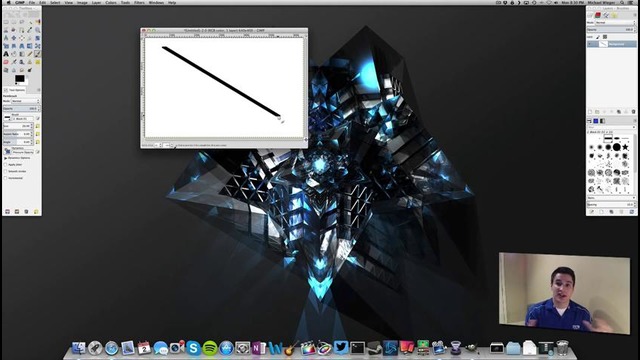Select the Flip tool

click(30, 46)
